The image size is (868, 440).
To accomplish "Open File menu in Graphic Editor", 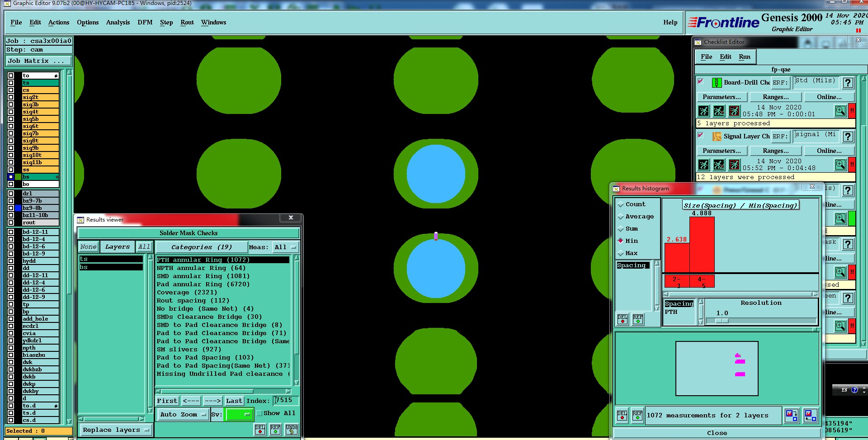I will (x=16, y=22).
